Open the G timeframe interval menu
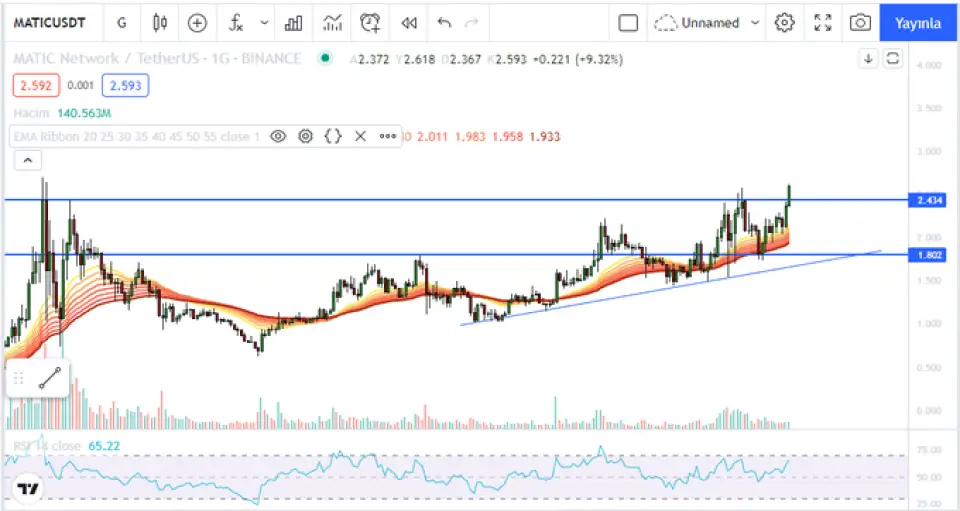This screenshot has height=511, width=960. click(121, 22)
